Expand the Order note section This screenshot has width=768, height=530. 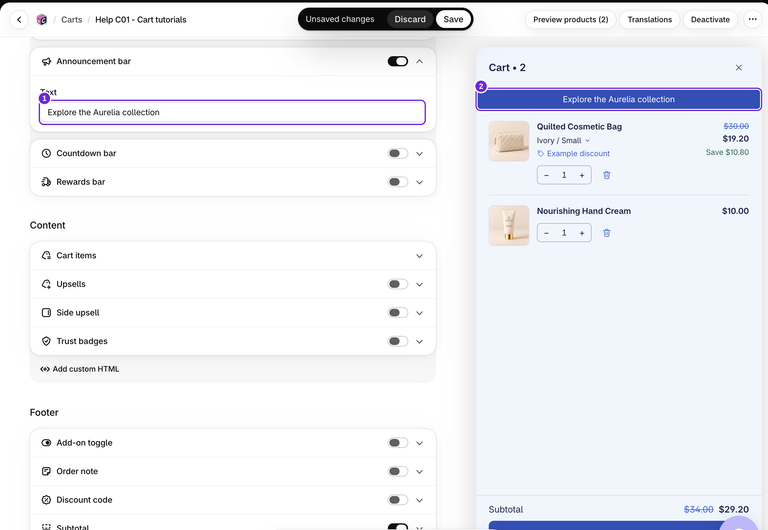pyautogui.click(x=420, y=471)
